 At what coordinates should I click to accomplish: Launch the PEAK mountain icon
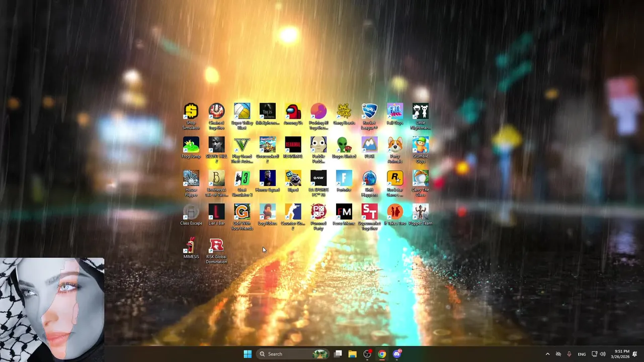[x=369, y=148]
